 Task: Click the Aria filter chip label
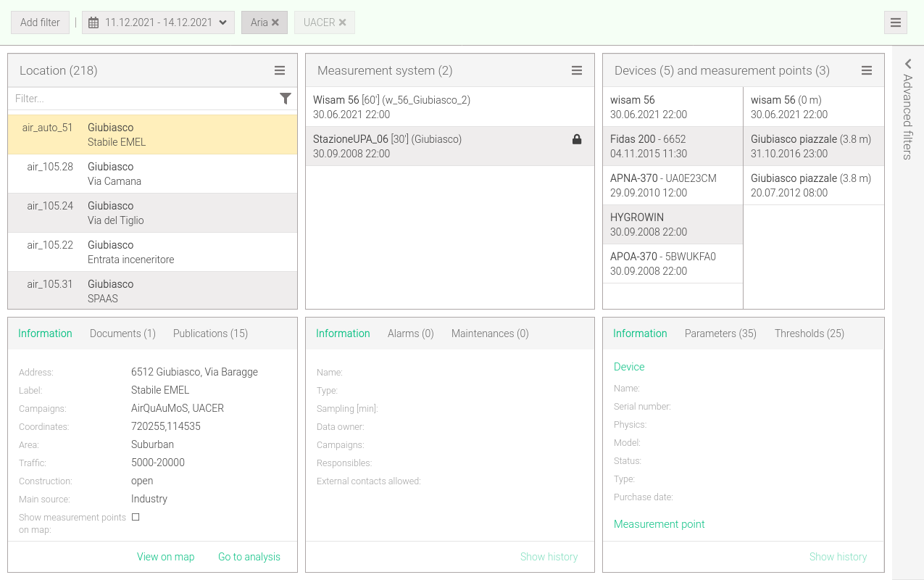click(259, 22)
